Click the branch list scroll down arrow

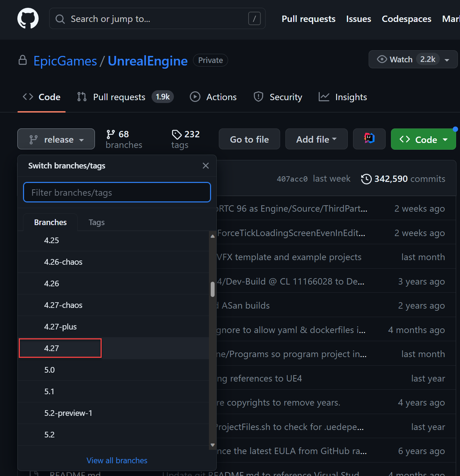[x=212, y=445]
